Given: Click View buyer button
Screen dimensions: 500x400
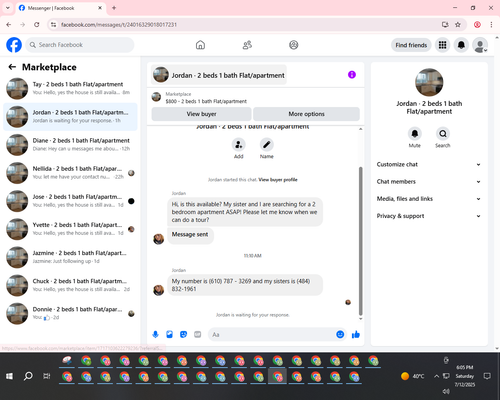Looking at the screenshot, I should (201, 114).
